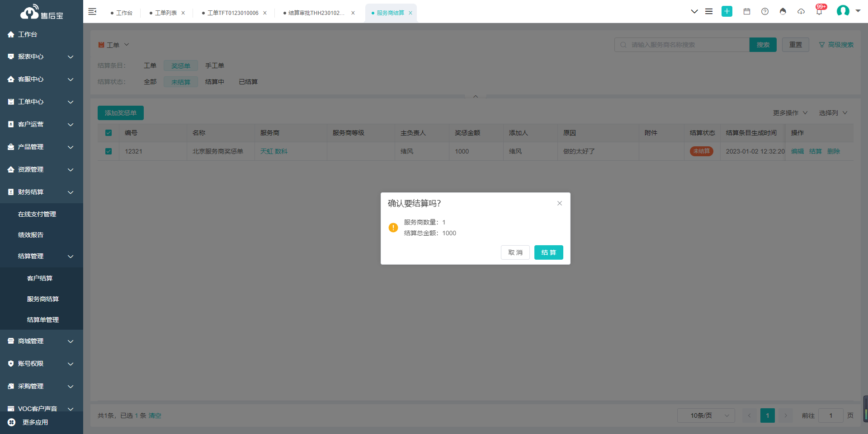Click 取消 to cancel settlement
Screen dimensions: 868x434
[515, 252]
